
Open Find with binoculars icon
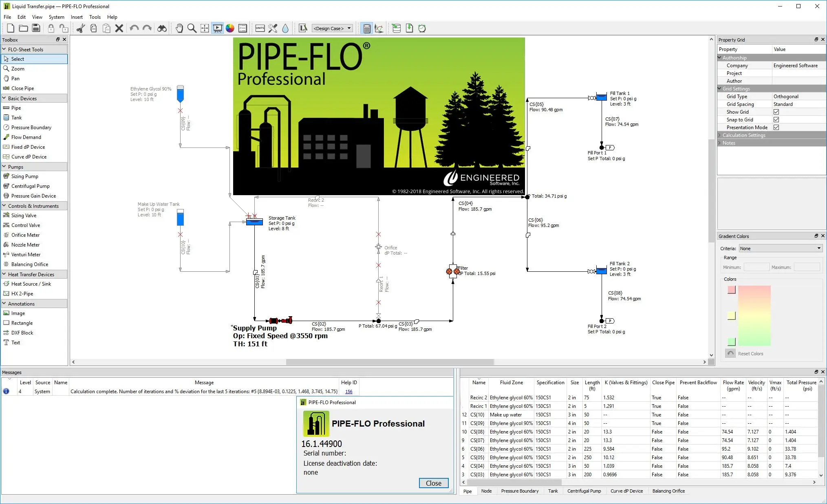pos(162,28)
